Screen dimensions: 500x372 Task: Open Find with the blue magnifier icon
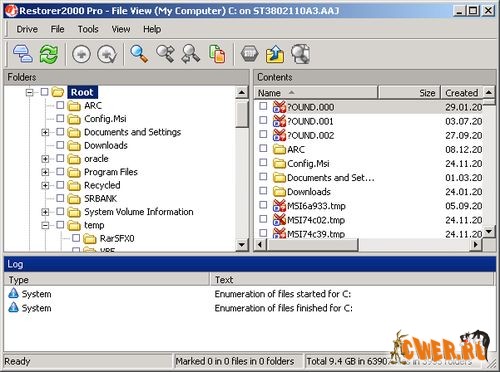[x=139, y=54]
